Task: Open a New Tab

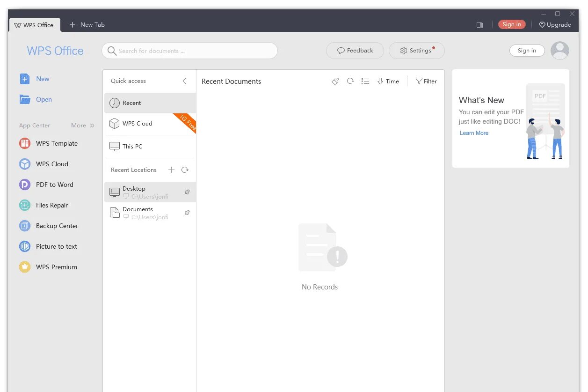Action: coord(87,25)
